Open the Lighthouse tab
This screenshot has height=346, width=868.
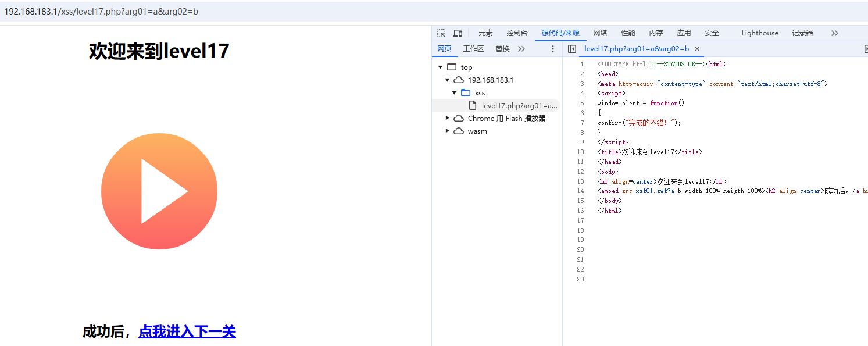click(760, 33)
